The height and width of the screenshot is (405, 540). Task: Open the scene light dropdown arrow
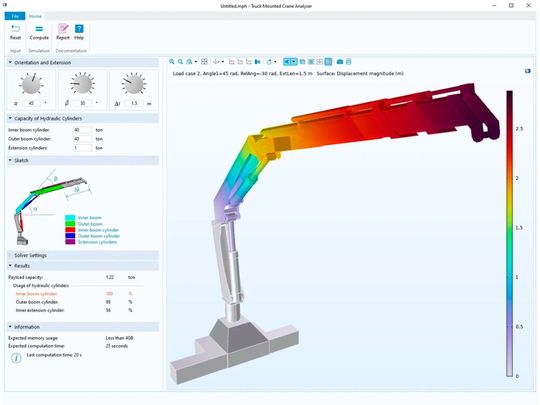click(294, 62)
